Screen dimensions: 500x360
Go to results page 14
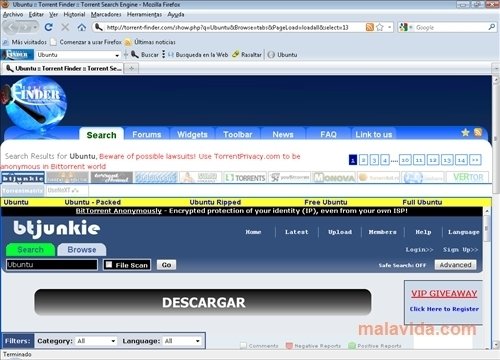coord(461,160)
